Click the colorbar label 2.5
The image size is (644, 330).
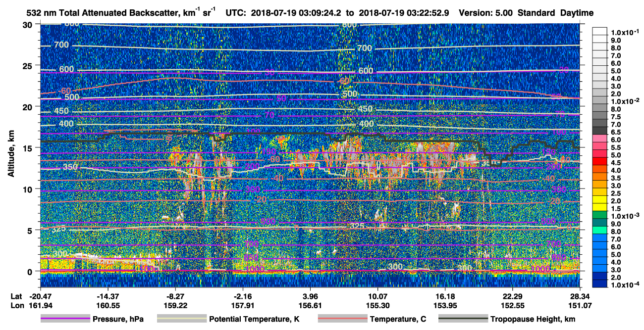pyautogui.click(x=616, y=193)
